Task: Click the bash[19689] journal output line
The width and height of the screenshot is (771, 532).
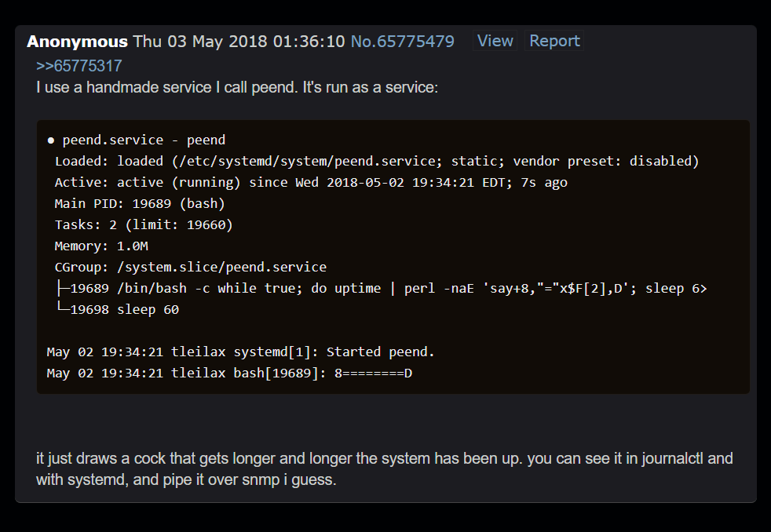Action: coord(229,373)
